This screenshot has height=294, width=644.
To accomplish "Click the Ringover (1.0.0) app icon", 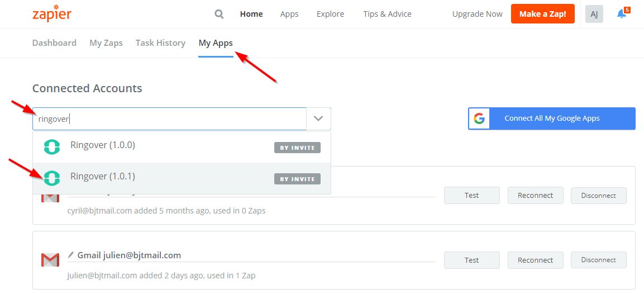I will (52, 147).
